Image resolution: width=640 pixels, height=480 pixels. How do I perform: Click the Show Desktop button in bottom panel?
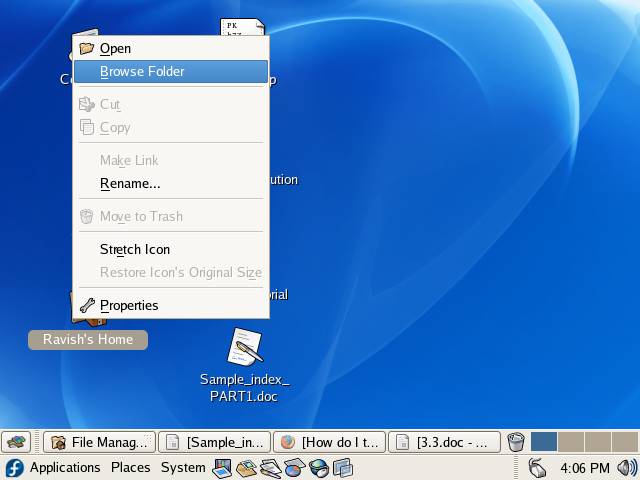pos(16,442)
